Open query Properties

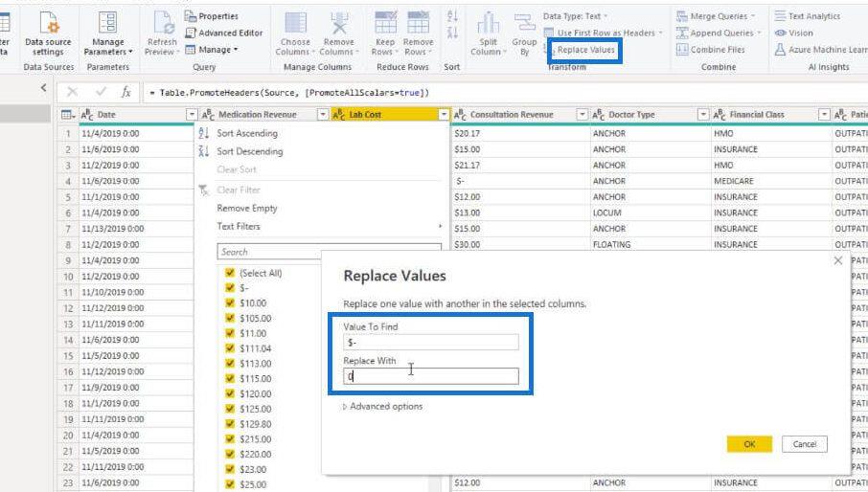click(212, 16)
